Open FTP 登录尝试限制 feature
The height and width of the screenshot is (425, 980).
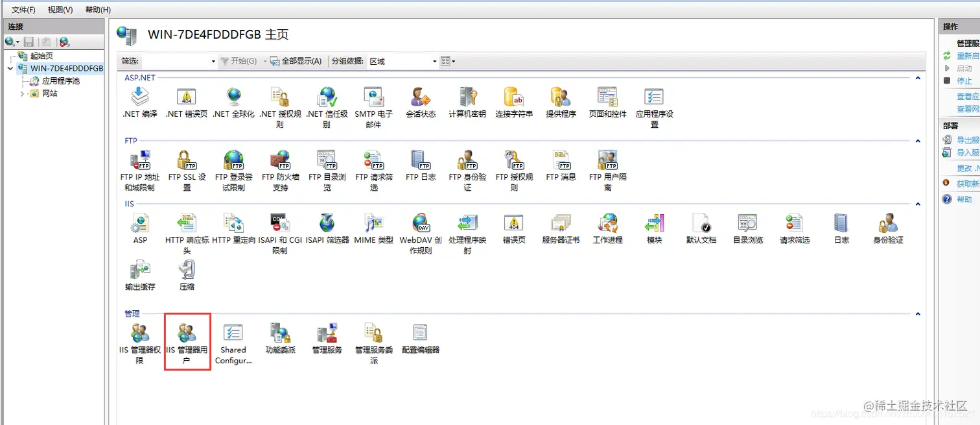233,171
